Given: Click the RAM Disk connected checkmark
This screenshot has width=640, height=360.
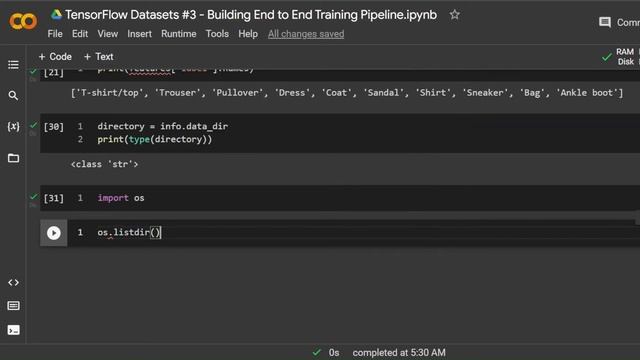Looking at the screenshot, I should (x=607, y=57).
